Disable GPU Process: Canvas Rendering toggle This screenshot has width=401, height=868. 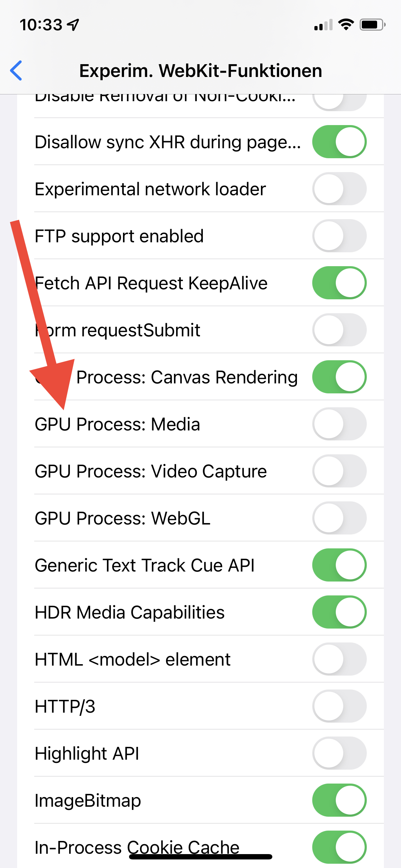[x=339, y=377]
